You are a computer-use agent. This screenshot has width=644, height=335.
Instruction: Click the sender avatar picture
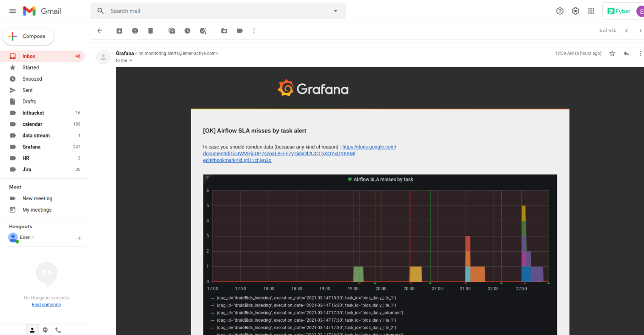coord(103,57)
